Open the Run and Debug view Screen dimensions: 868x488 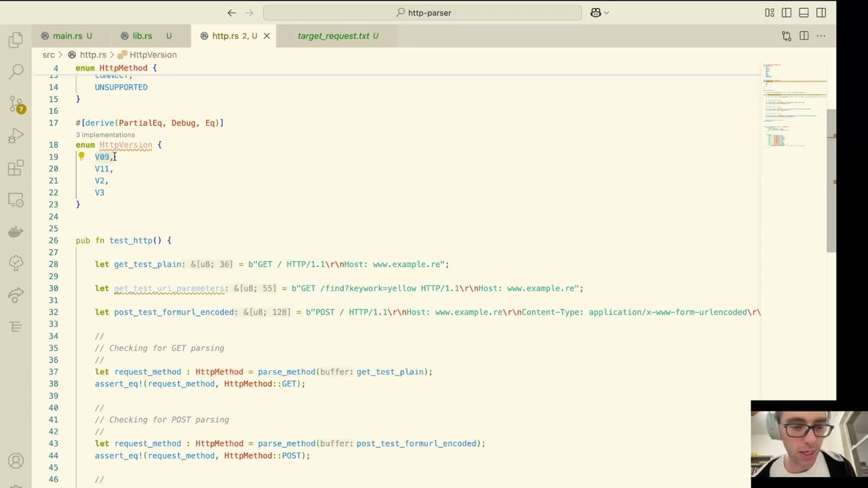pos(16,136)
